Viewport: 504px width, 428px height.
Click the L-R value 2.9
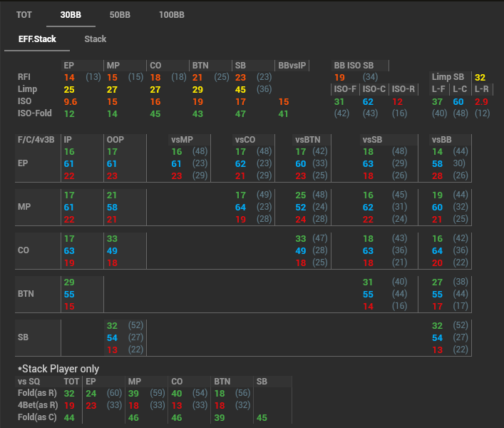(482, 102)
